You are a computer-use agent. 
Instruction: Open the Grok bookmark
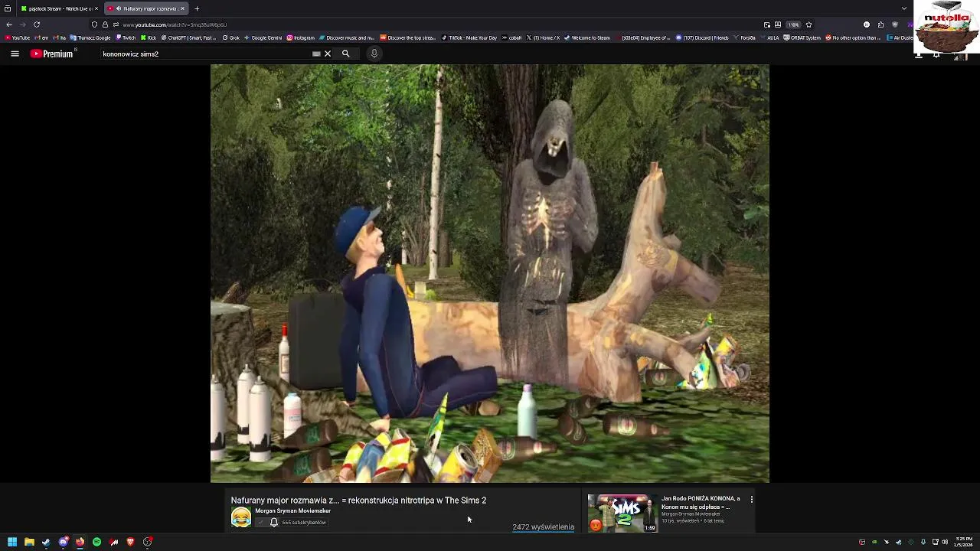(231, 37)
